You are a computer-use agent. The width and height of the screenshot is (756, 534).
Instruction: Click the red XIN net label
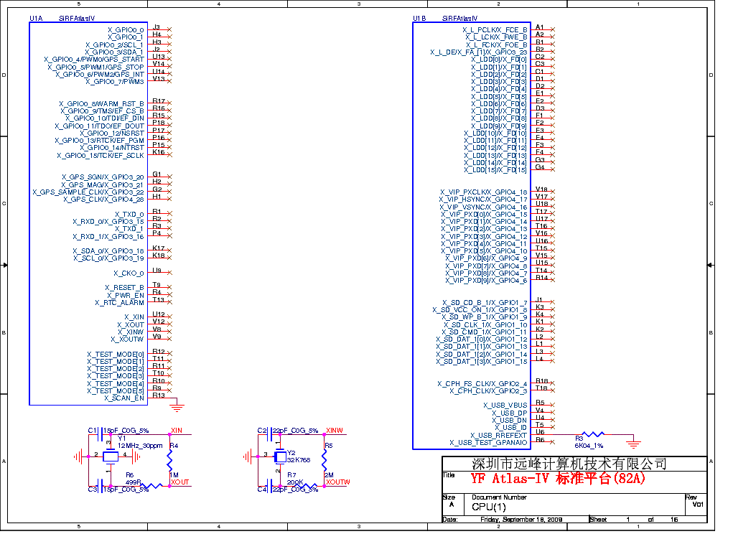(177, 431)
